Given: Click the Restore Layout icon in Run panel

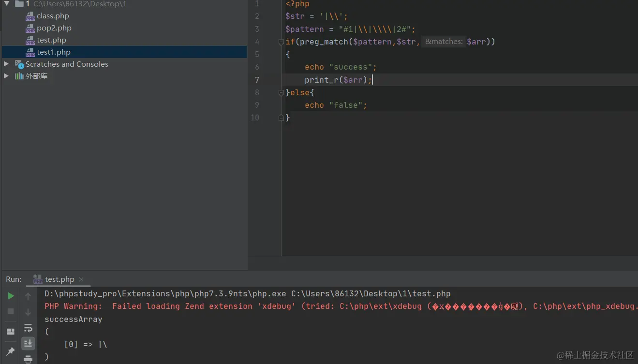Looking at the screenshot, I should [x=11, y=332].
